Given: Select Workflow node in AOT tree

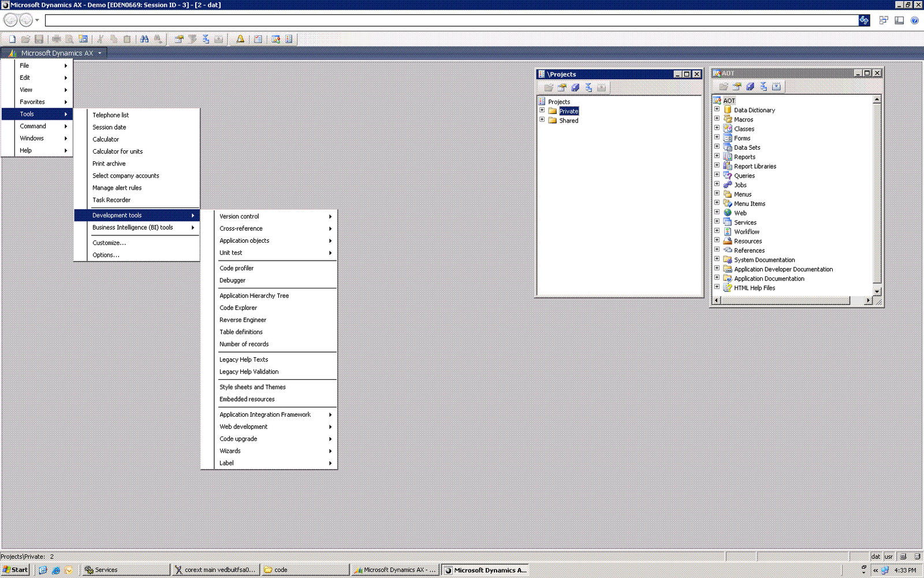Looking at the screenshot, I should click(747, 232).
